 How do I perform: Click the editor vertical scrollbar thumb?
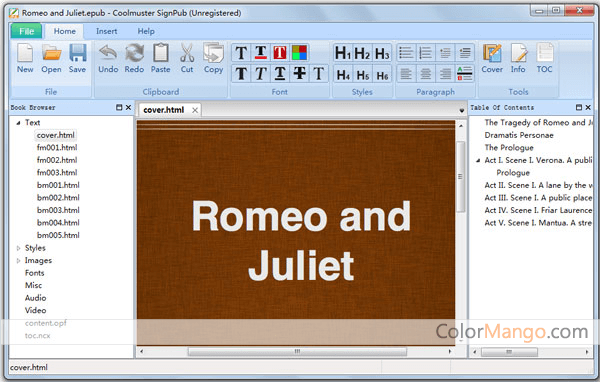tap(460, 176)
